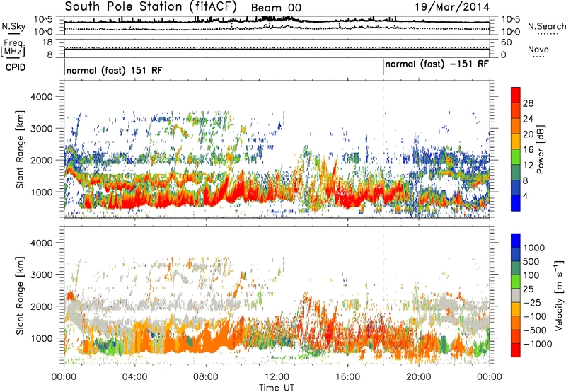
Task: Click the 12:00 time axis tick label
Action: click(277, 377)
